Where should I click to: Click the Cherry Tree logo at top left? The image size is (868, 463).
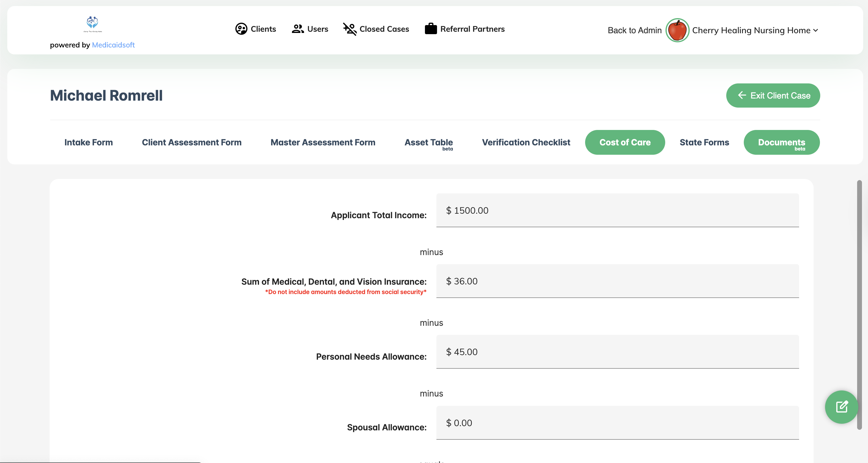click(92, 24)
